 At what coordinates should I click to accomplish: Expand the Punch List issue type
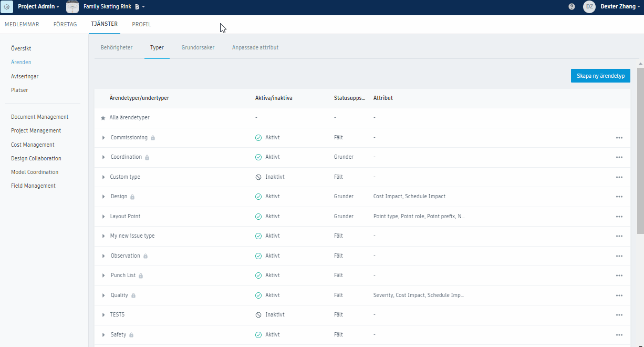pyautogui.click(x=103, y=275)
